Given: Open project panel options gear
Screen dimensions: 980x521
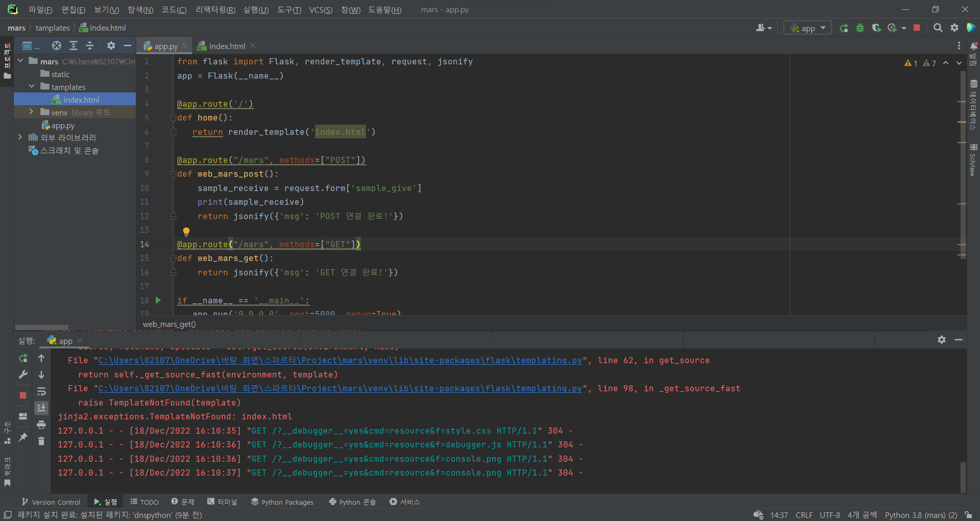Looking at the screenshot, I should pyautogui.click(x=111, y=46).
